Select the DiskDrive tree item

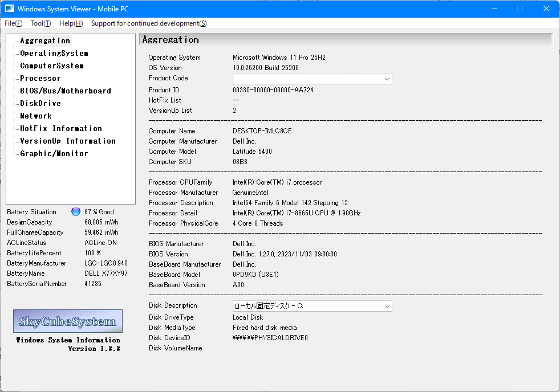40,104
